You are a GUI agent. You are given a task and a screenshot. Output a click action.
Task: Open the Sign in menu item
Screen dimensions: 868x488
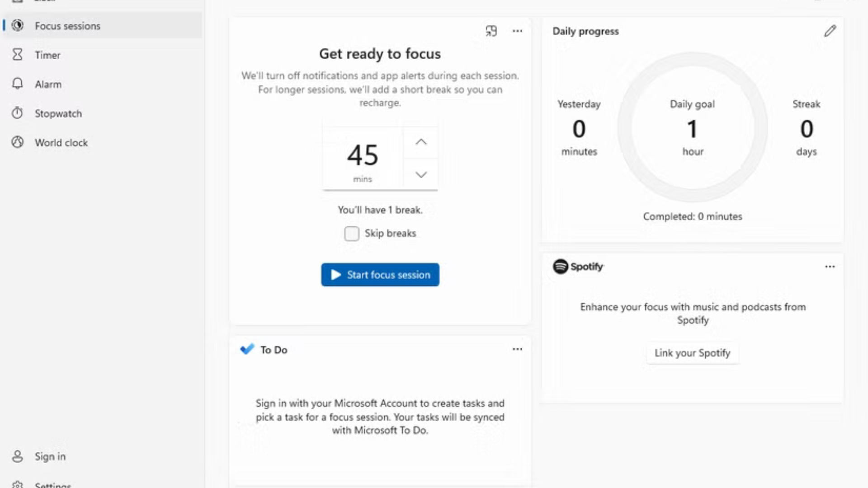[x=50, y=456]
